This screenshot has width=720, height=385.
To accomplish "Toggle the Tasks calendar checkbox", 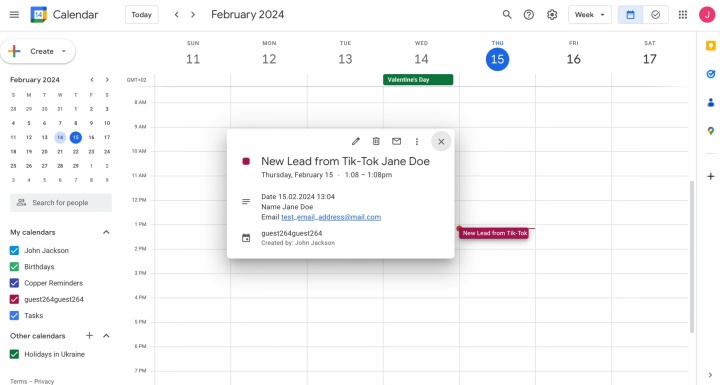I will pyautogui.click(x=14, y=316).
